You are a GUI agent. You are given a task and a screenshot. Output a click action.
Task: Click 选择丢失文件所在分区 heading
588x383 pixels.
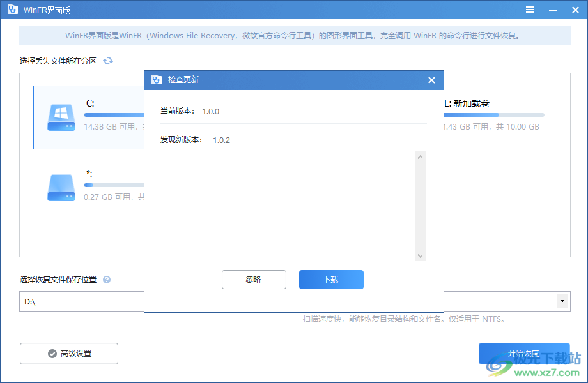[x=58, y=61]
